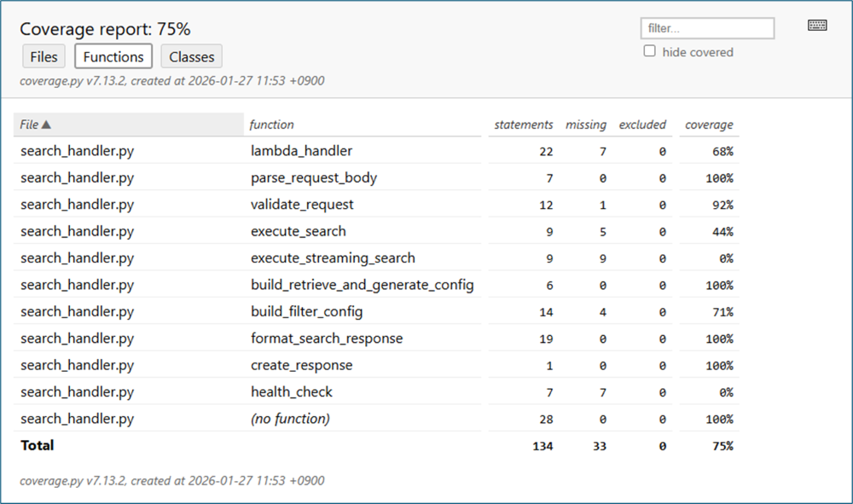
Task: Select the Functions view button
Action: tap(113, 57)
